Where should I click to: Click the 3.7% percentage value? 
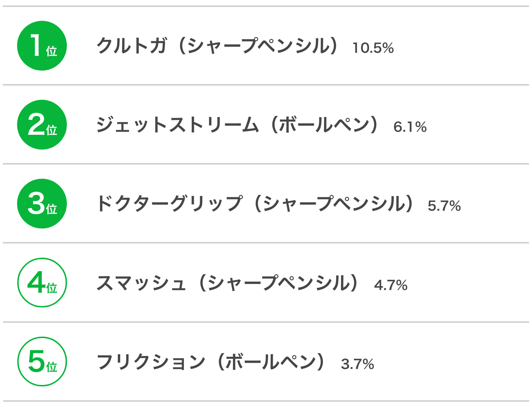[x=357, y=364]
